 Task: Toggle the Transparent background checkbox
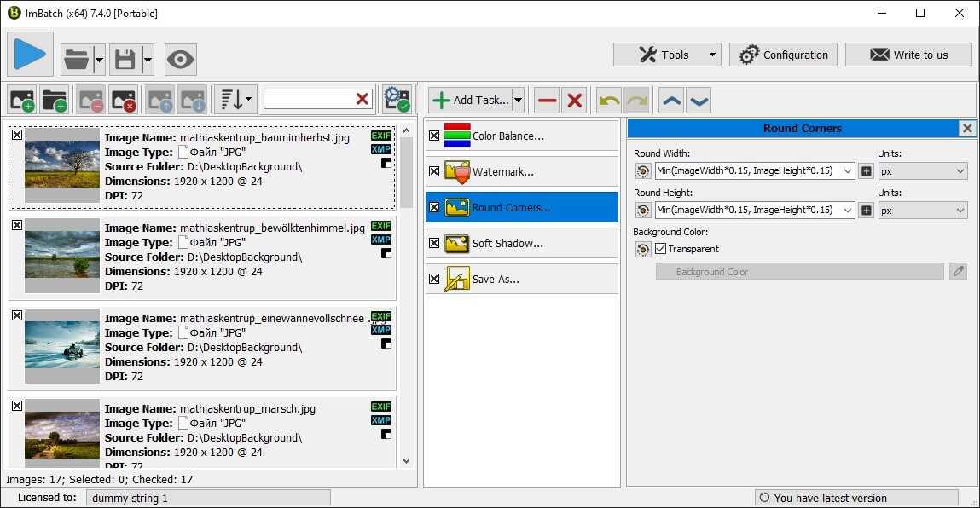(x=660, y=249)
